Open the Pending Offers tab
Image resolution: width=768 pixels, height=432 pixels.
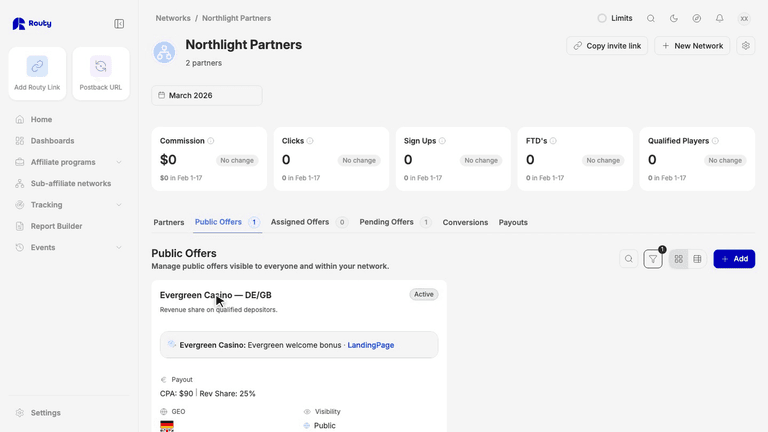395,222
